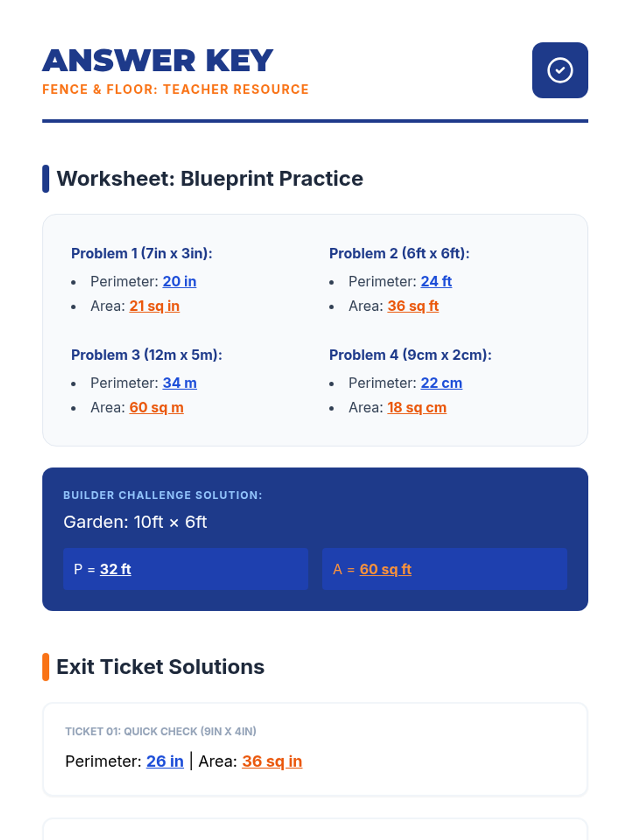Click Problem 2 area answer 36 sq ft

pos(413,306)
